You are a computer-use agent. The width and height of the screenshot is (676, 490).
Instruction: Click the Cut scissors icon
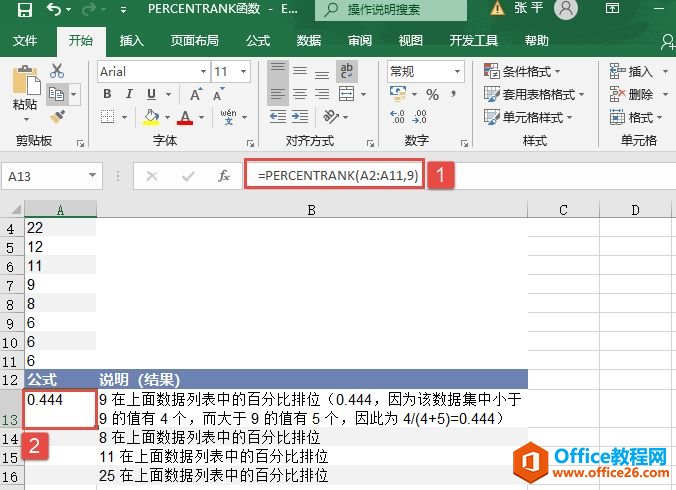click(x=56, y=71)
